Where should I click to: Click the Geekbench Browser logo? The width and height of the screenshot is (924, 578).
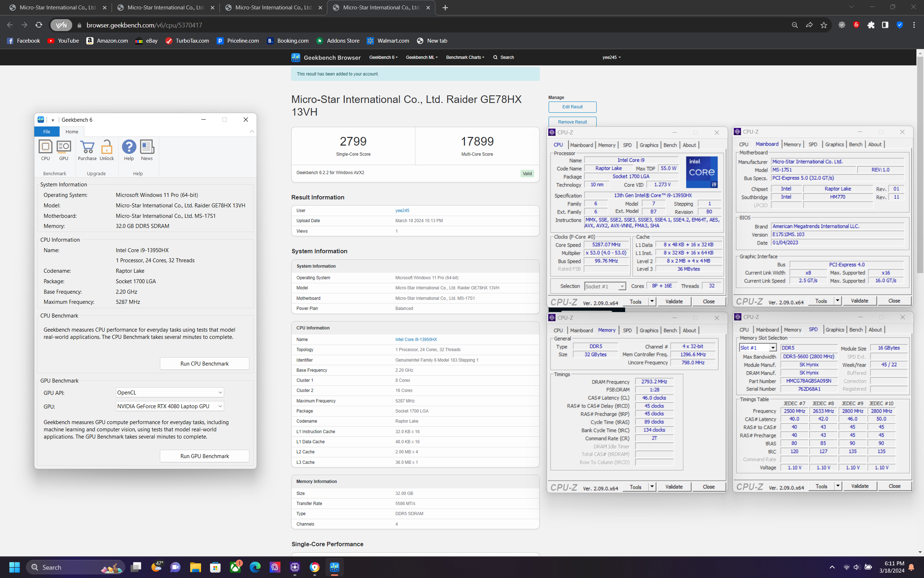(326, 57)
